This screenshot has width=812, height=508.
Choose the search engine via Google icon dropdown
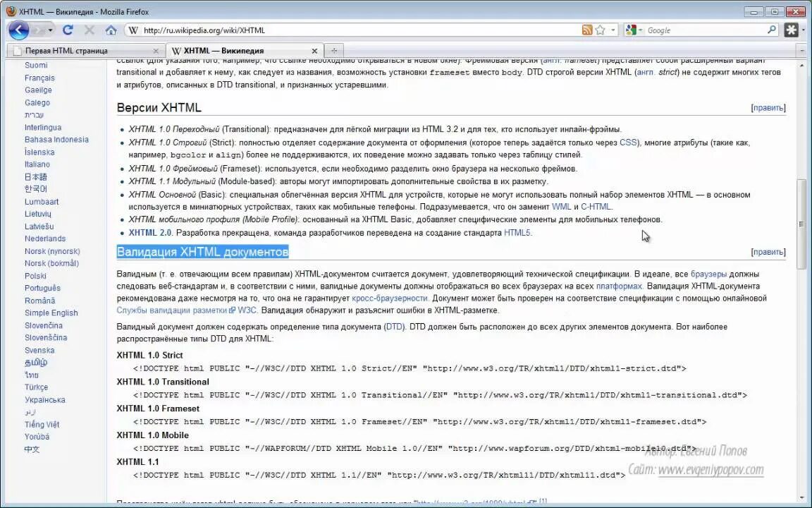(x=634, y=30)
